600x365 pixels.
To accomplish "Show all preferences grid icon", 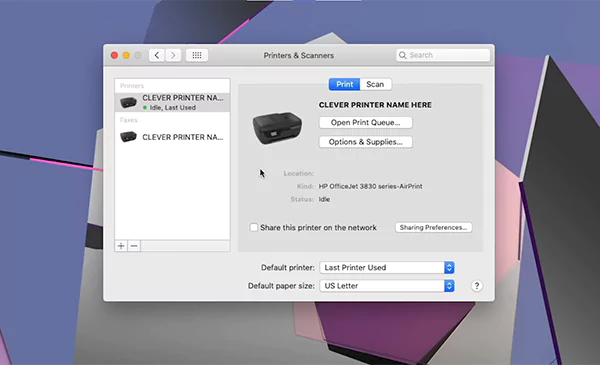I will point(197,55).
